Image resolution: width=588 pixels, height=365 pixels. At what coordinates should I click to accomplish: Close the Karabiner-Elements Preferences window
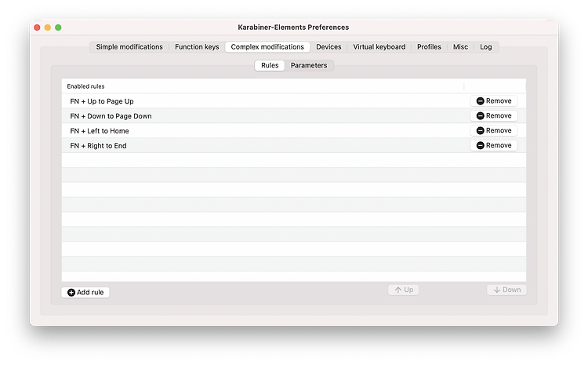click(37, 27)
